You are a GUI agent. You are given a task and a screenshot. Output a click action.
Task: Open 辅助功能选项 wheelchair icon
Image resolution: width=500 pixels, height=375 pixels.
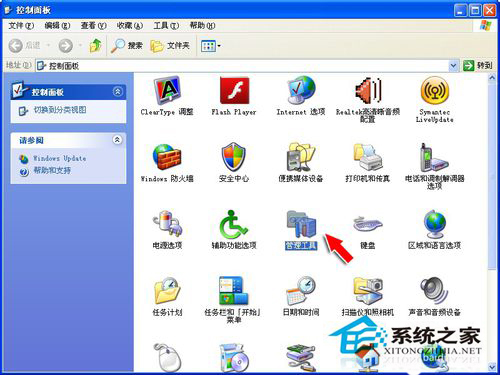coord(234,223)
